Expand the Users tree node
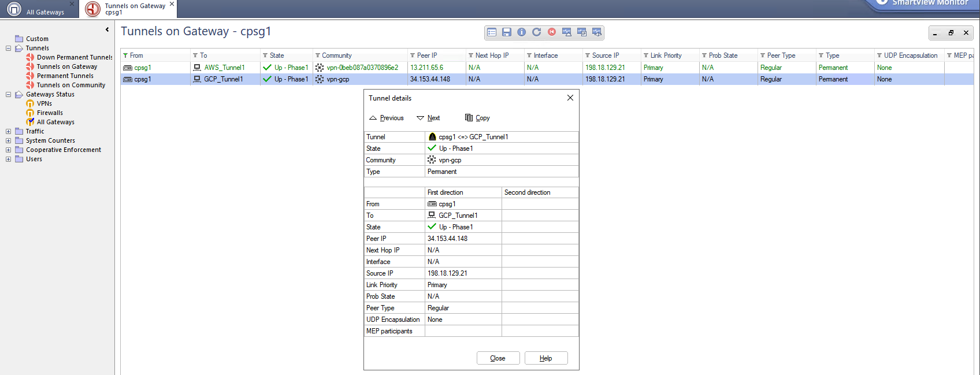The height and width of the screenshot is (375, 980). coord(9,159)
